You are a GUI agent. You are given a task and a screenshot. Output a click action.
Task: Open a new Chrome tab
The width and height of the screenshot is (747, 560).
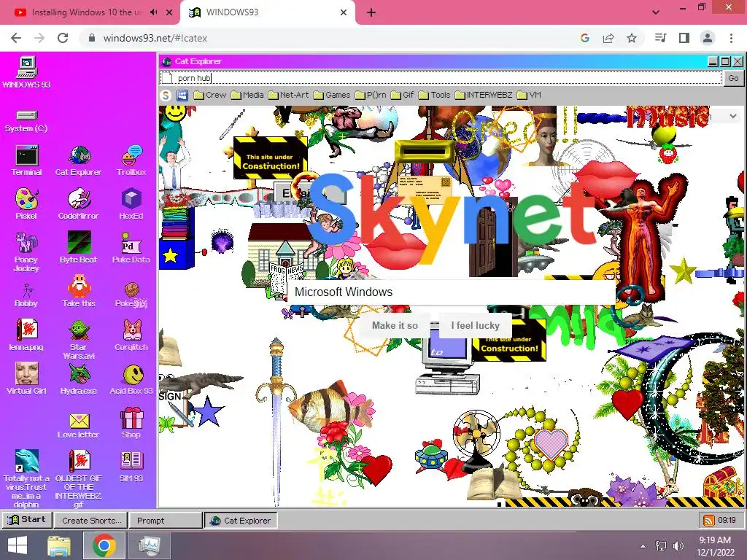[x=371, y=12]
